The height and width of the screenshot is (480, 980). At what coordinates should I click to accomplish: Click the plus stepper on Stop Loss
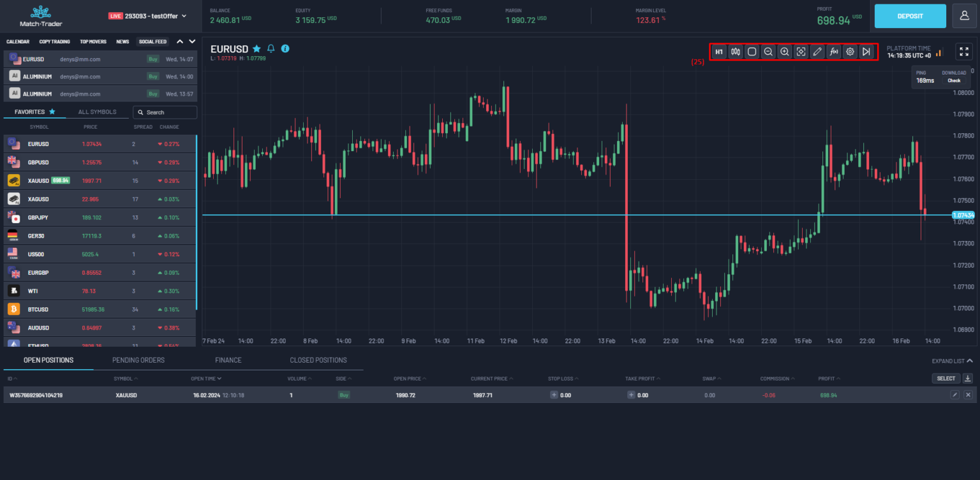click(x=554, y=395)
